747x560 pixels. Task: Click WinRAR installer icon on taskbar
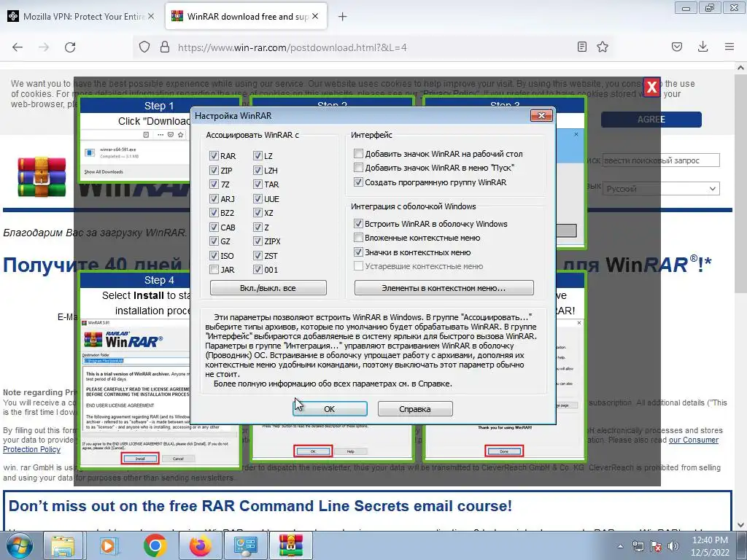point(290,545)
